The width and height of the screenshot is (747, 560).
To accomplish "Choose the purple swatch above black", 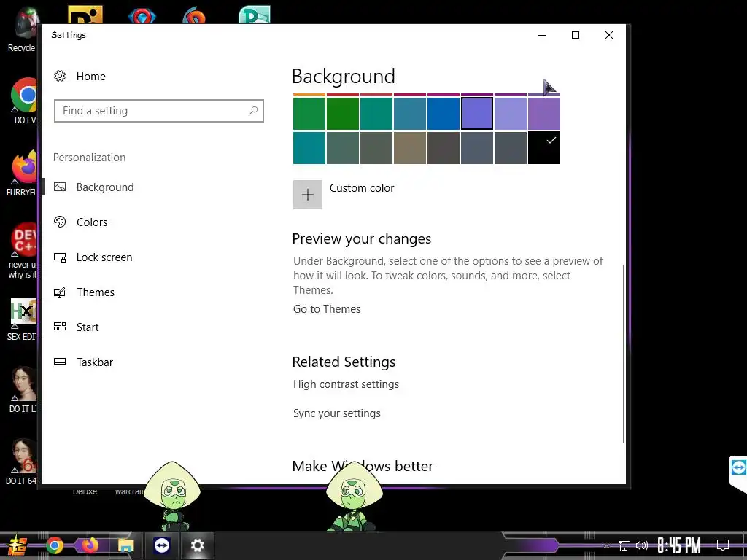I will pos(544,113).
